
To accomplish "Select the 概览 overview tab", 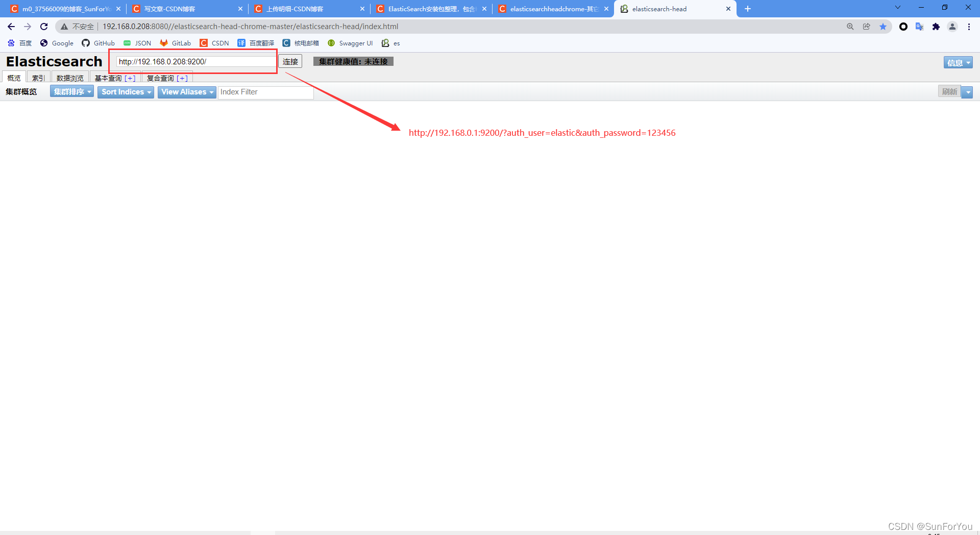I will pos(14,78).
